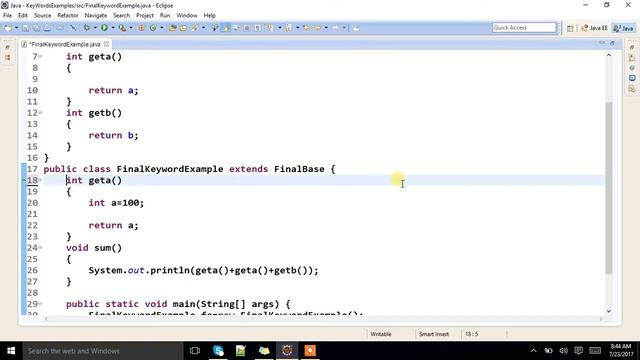Click the Writable status bar entry

[x=381, y=334]
